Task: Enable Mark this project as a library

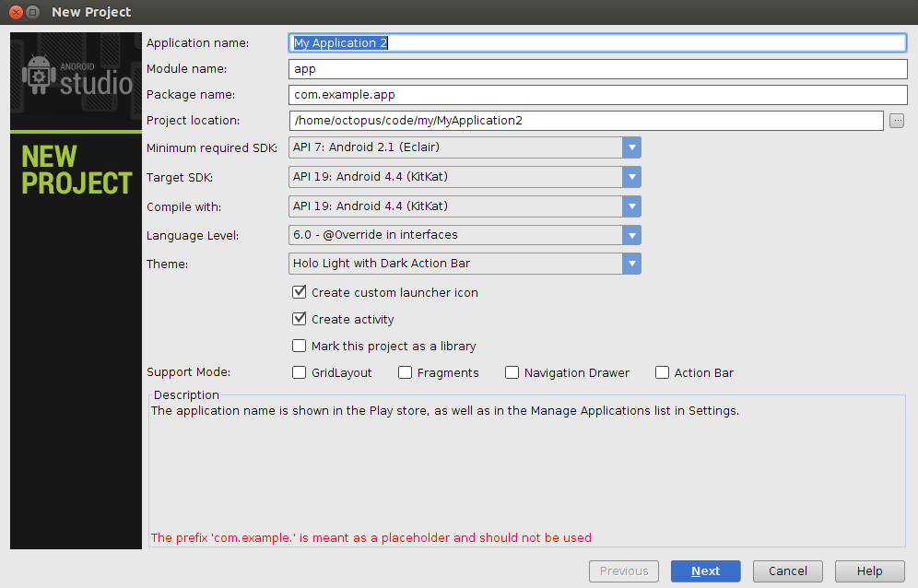Action: (x=300, y=346)
